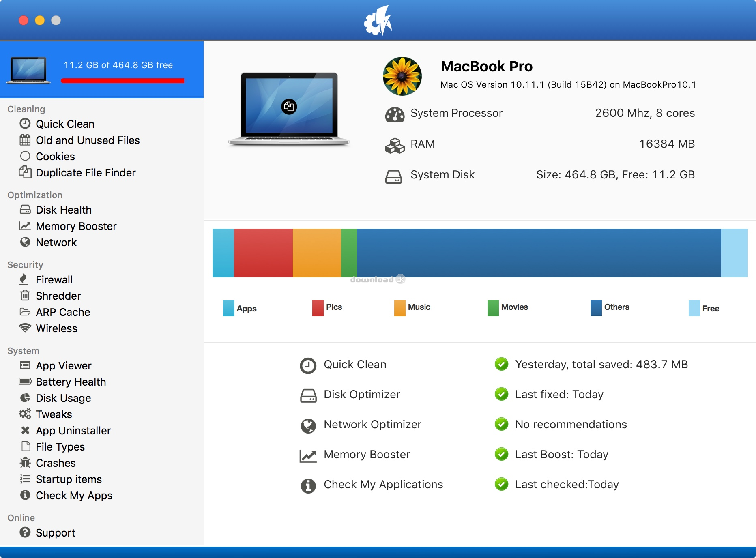Click 'Yesterday, total saved: 483.7 MB' link
The image size is (756, 558).
click(x=601, y=365)
